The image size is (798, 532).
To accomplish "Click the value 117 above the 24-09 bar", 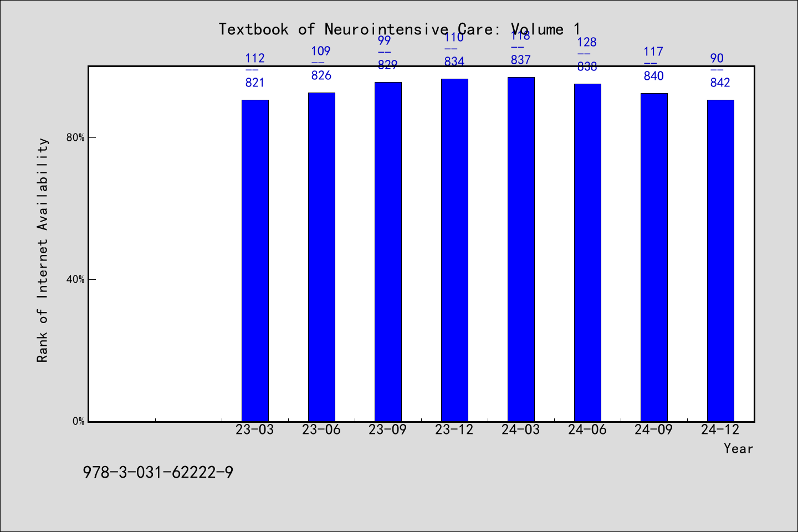I will click(x=654, y=52).
